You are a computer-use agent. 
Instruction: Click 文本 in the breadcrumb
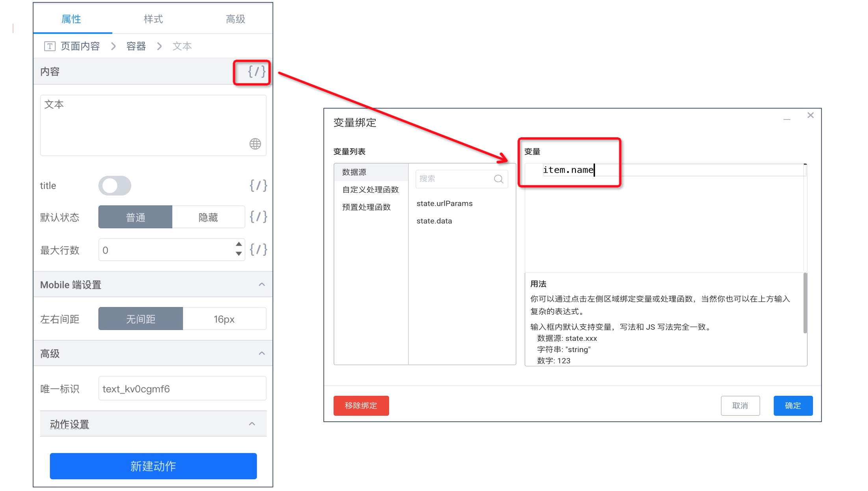click(182, 46)
